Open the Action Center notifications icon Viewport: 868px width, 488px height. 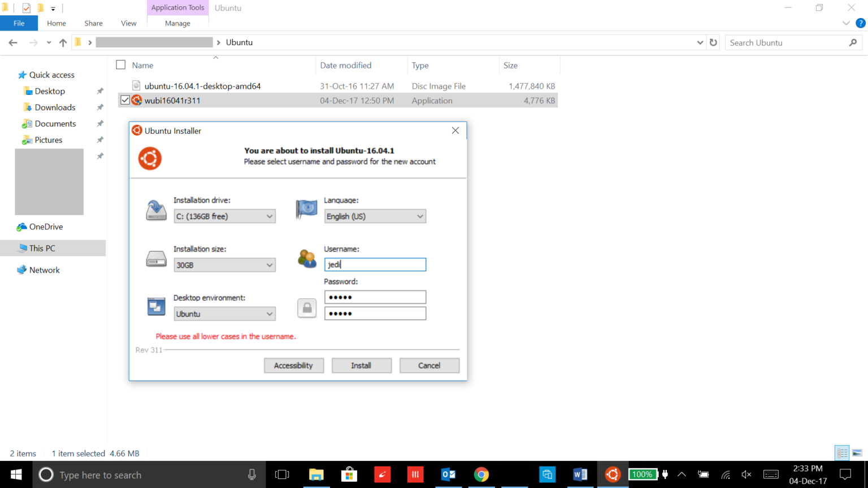click(x=845, y=474)
